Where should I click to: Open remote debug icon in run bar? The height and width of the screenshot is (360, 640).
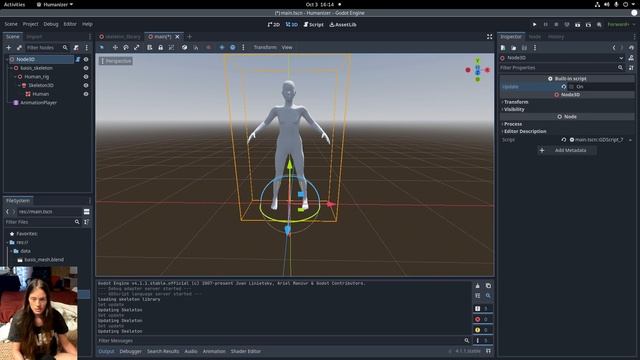[567, 24]
